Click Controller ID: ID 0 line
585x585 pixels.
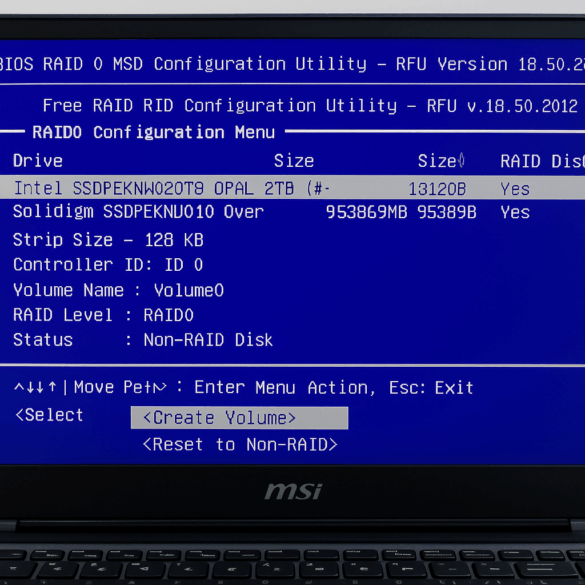(108, 265)
